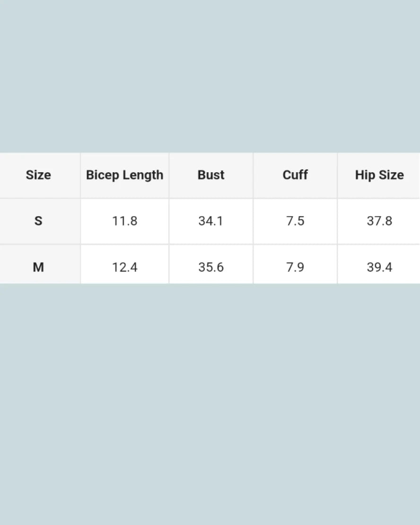420x525 pixels.
Task: Click the 12.4 bicep length value
Action: [124, 267]
